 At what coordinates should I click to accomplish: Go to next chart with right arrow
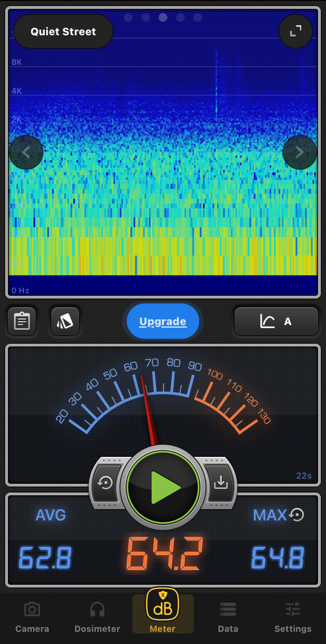(x=299, y=152)
